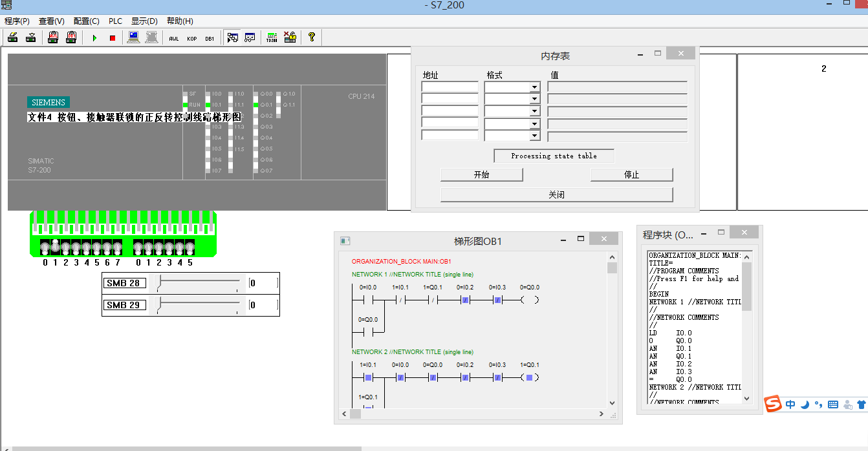Click the PC data exchange monitor icon

click(x=134, y=37)
